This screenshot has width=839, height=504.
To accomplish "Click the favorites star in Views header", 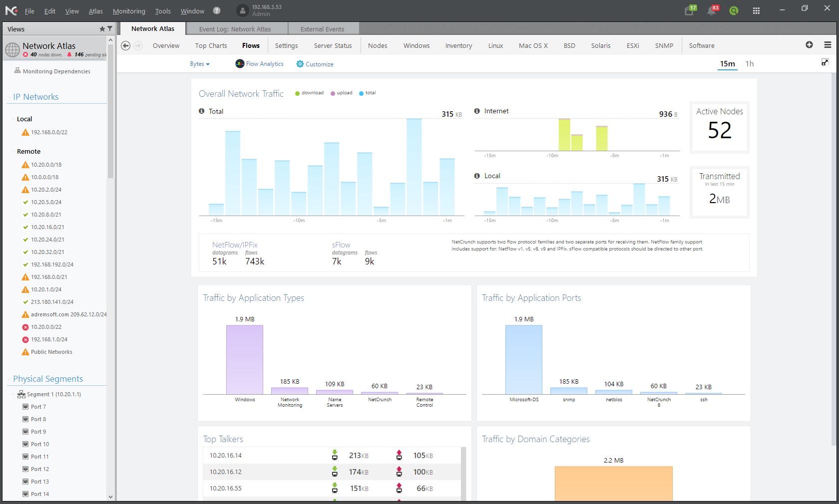I will tap(102, 29).
